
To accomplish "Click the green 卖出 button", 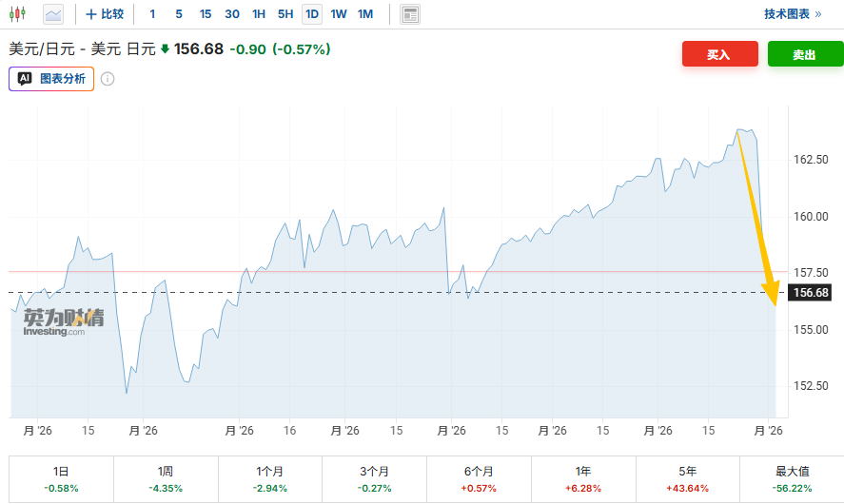I will click(x=805, y=54).
